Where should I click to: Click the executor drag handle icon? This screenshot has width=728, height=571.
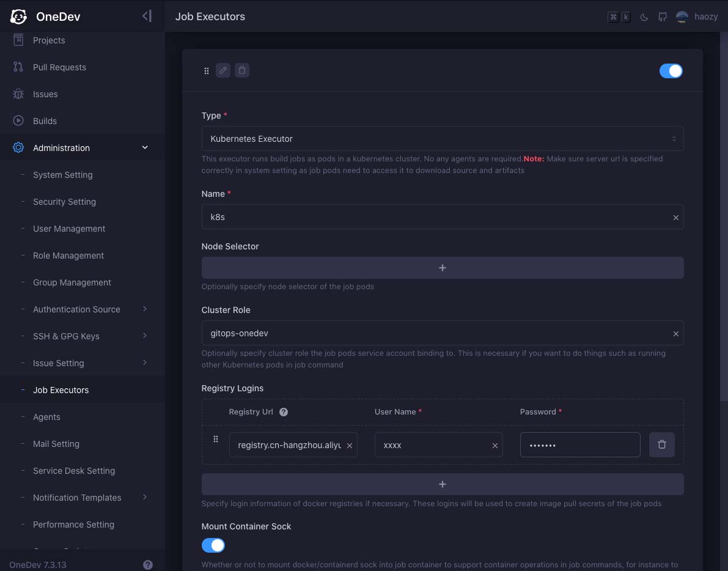(x=207, y=70)
